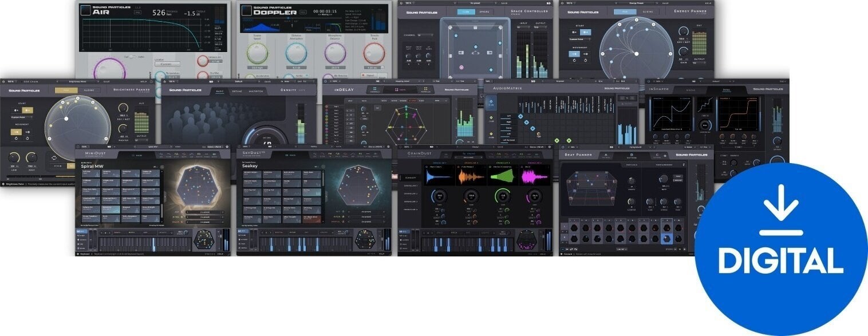Click SIDE CHAIN in Brightness Panner header

tap(31, 81)
